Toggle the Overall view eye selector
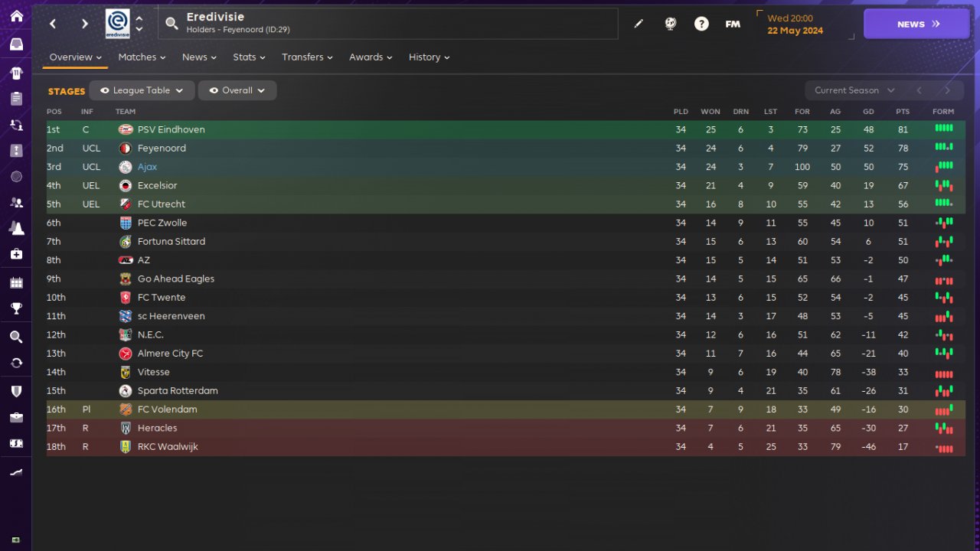The width and height of the screenshot is (980, 551). coord(237,90)
